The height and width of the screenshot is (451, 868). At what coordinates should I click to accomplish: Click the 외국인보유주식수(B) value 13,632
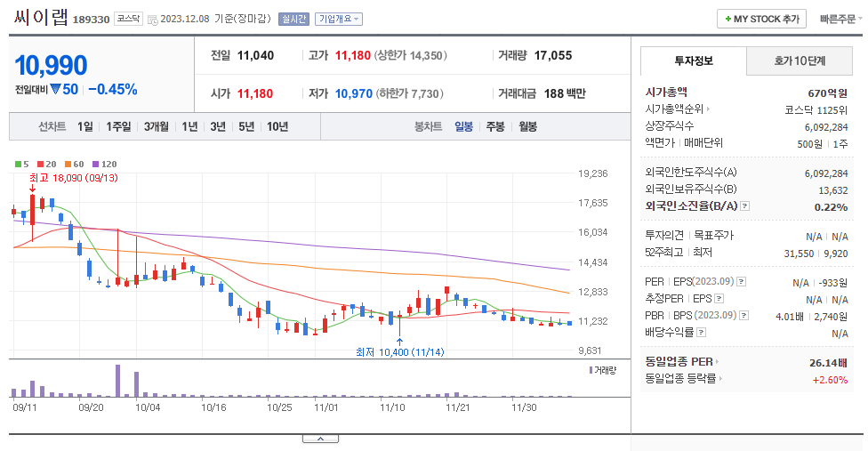tap(833, 190)
